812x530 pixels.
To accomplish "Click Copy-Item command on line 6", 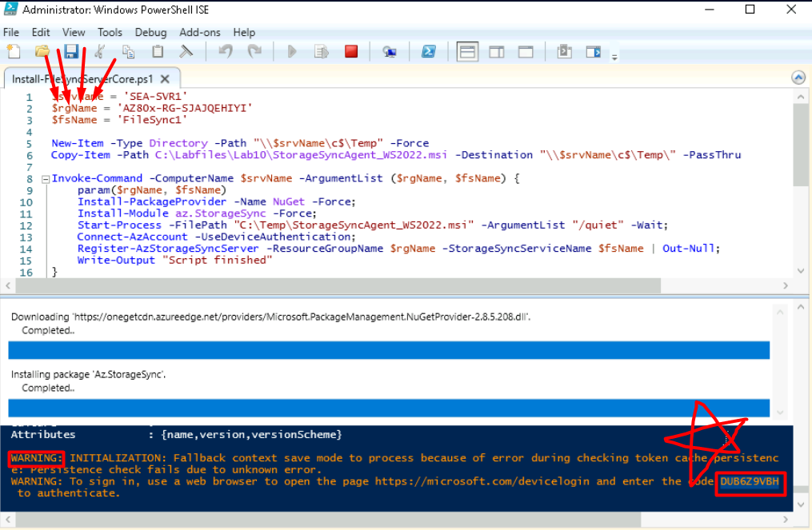I will pyautogui.click(x=81, y=155).
